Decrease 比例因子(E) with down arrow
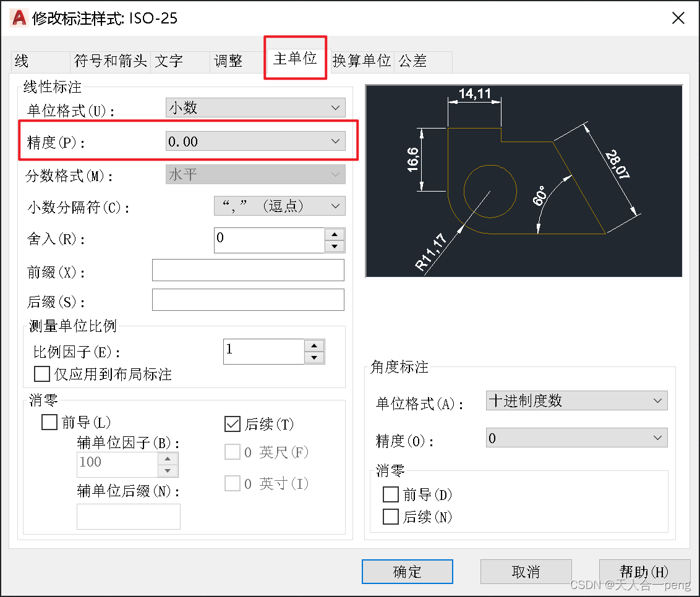Image resolution: width=700 pixels, height=597 pixels. click(x=314, y=357)
